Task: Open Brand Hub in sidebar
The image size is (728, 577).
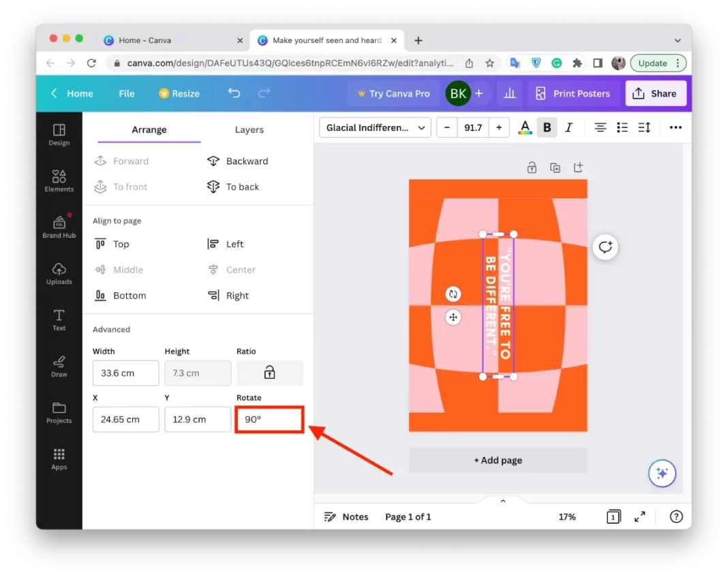Action: click(59, 228)
